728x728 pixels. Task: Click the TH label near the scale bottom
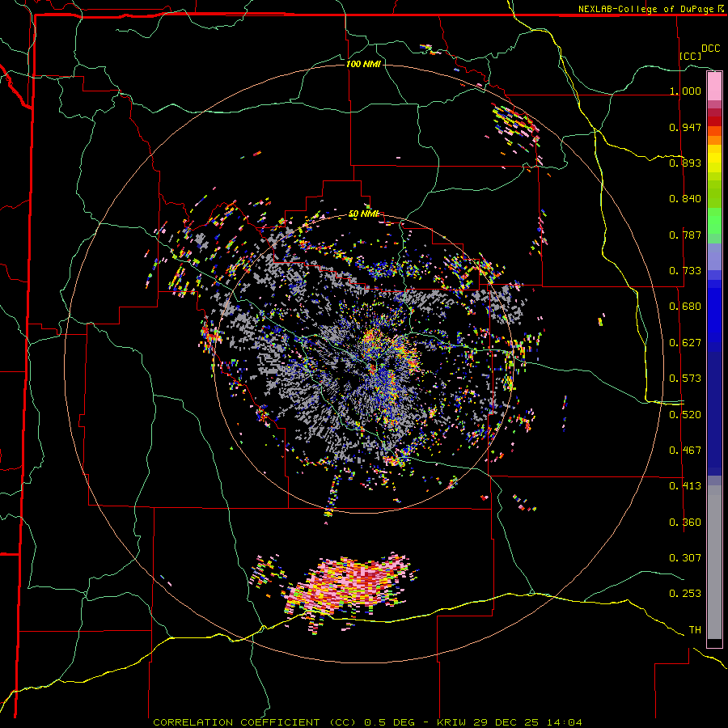[x=695, y=630]
